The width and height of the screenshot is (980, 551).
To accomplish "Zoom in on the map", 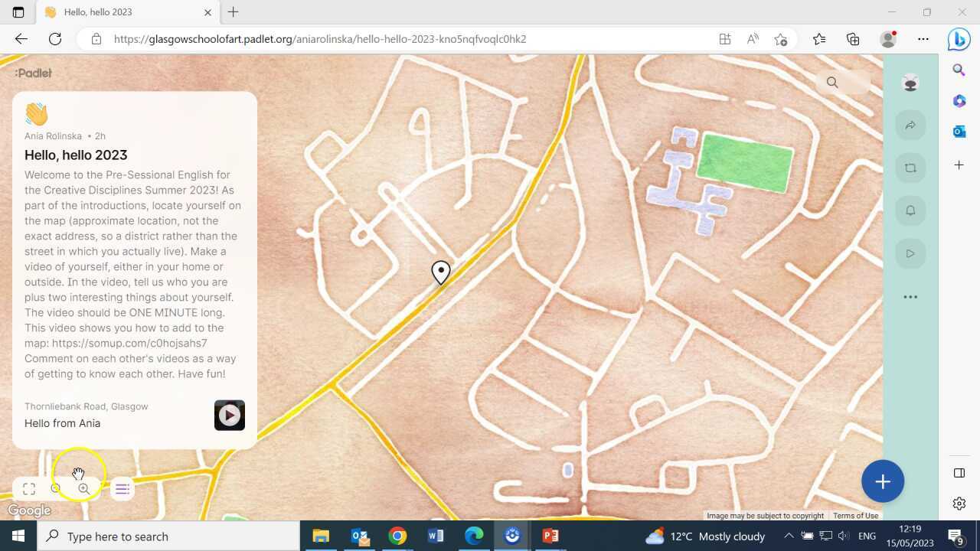I will (x=84, y=487).
